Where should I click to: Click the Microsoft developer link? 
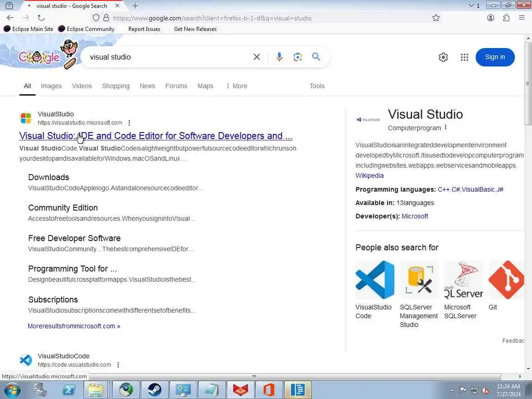[x=415, y=216]
